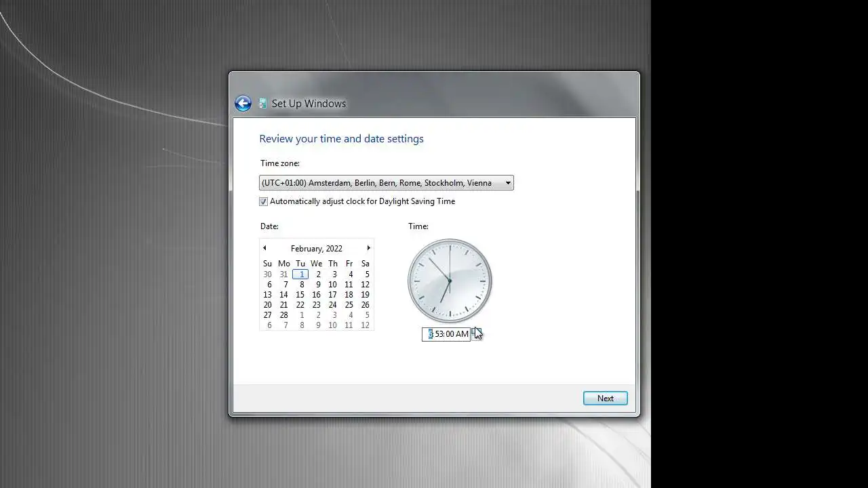Click day 23 in the calendar

tap(317, 305)
